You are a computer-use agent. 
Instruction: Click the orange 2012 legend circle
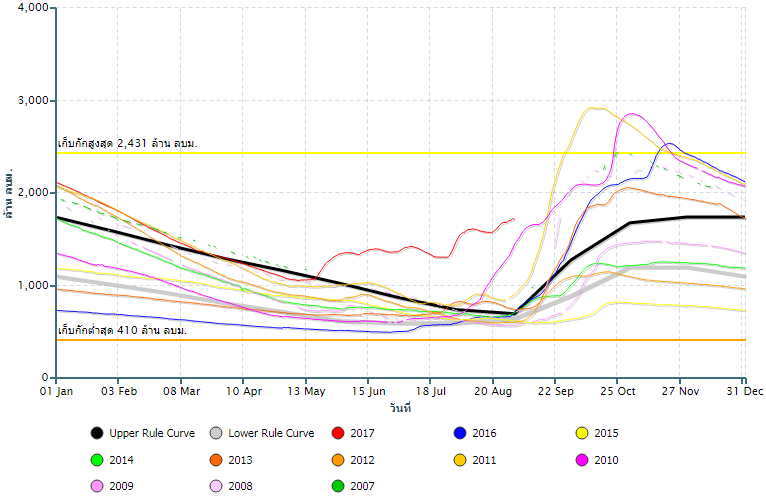coord(338,460)
